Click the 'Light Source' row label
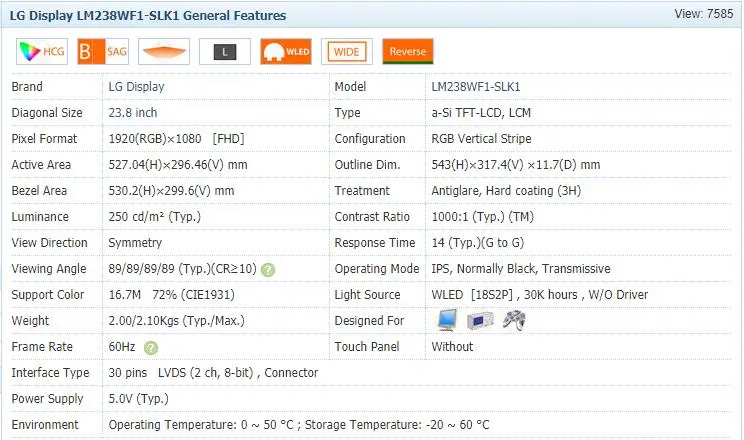 coord(367,295)
